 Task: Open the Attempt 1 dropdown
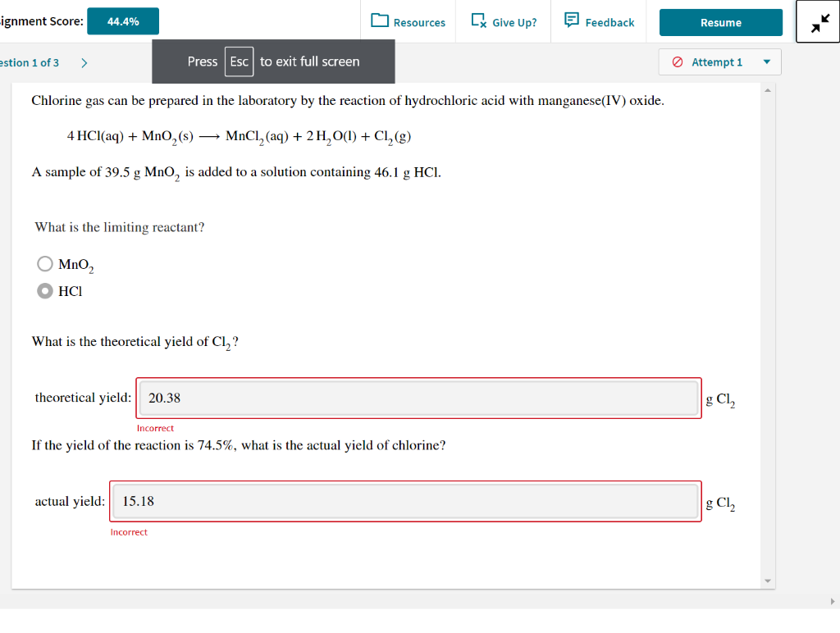(719, 61)
